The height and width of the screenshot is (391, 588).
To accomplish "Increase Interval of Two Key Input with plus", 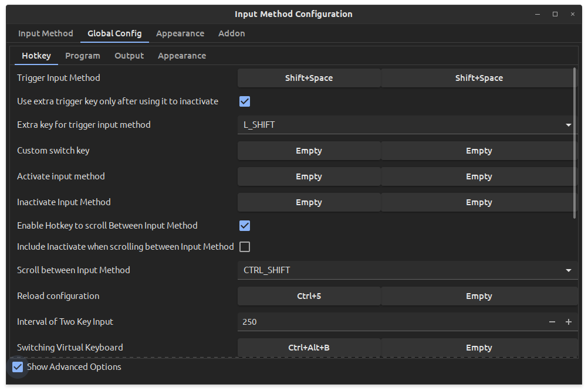I will coord(569,322).
